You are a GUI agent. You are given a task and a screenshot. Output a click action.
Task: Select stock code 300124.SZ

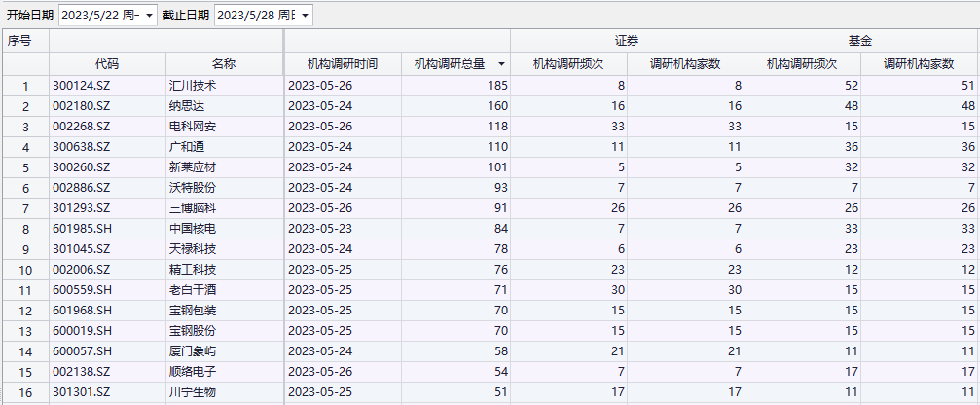coord(82,86)
